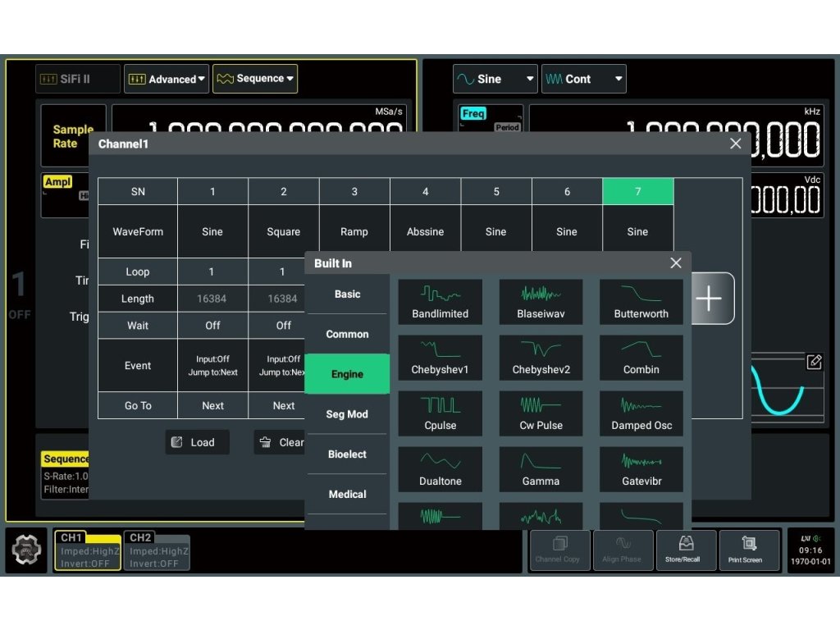The image size is (840, 630).
Task: Close the Built In dialog
Action: pos(675,263)
